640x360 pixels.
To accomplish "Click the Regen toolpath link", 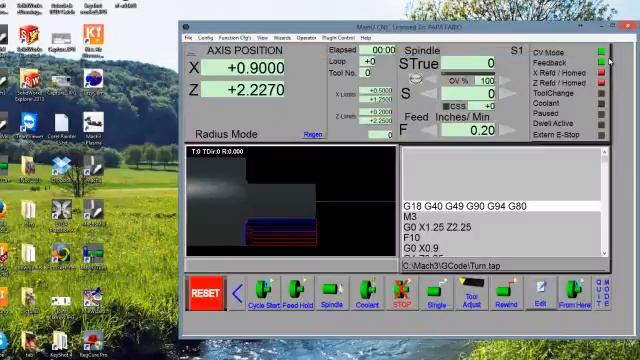I will (x=313, y=134).
